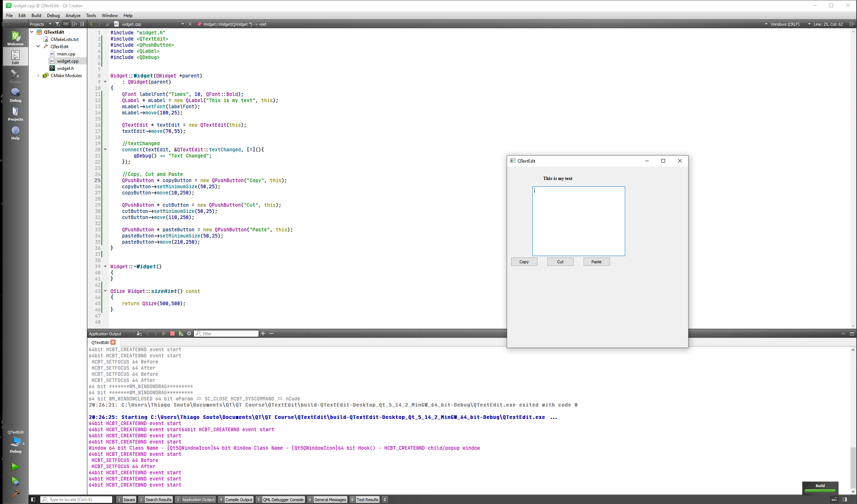Zoom out Application Output text
857x504 pixels.
(271, 333)
